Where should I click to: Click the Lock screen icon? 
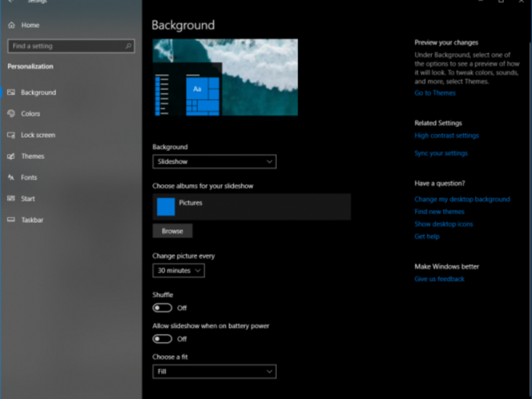(x=12, y=135)
